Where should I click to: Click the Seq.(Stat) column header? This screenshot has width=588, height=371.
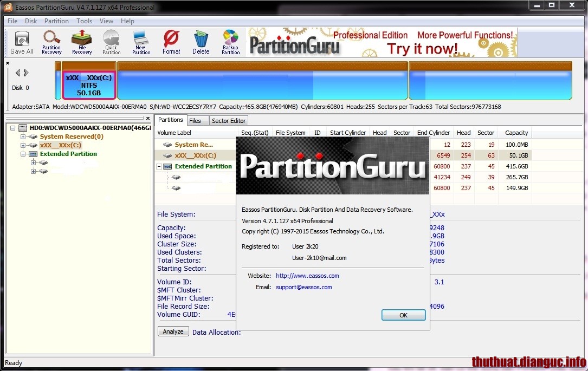coord(255,133)
